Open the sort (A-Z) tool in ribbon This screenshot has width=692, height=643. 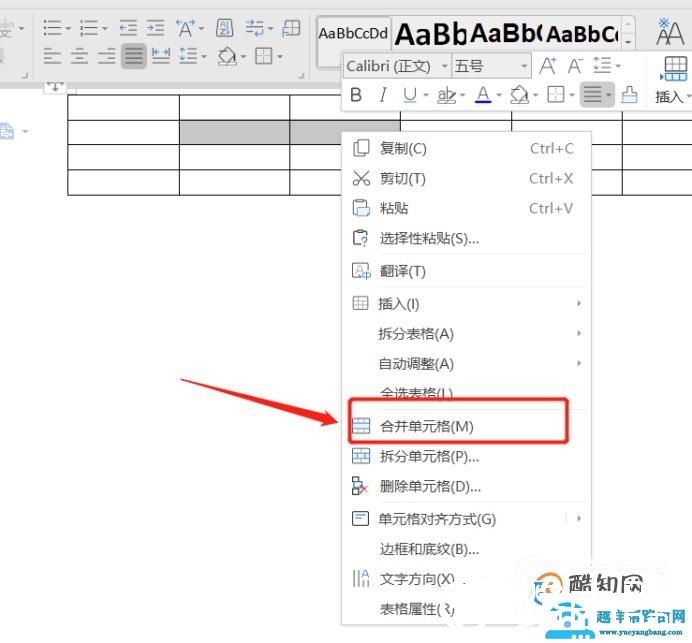tap(224, 28)
